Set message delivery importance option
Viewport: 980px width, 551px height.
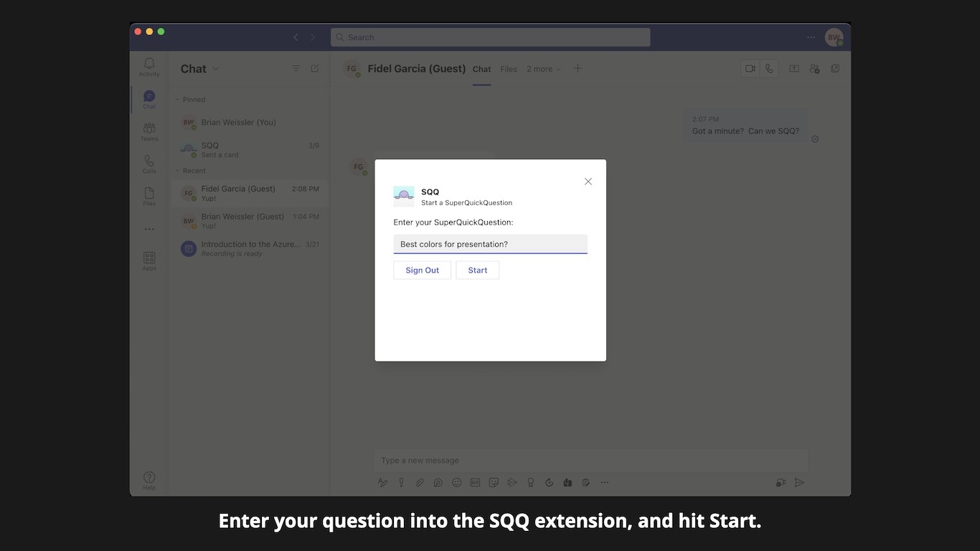tap(401, 483)
